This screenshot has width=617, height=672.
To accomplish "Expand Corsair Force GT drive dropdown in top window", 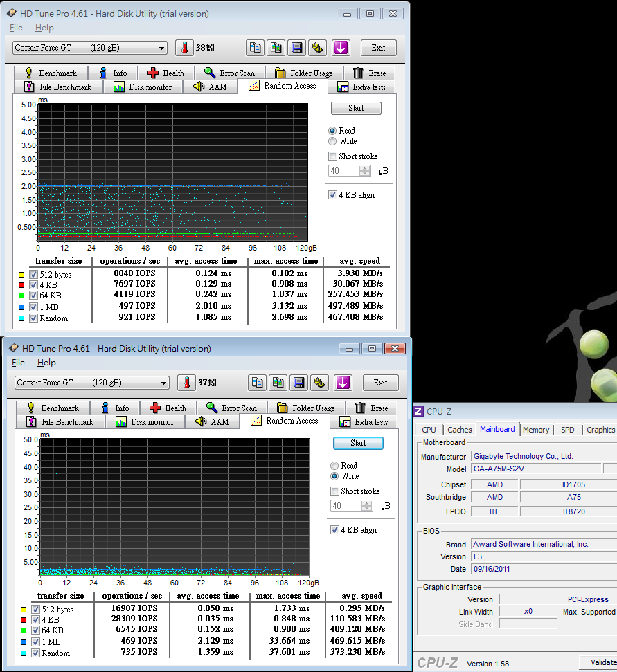I will (x=161, y=48).
